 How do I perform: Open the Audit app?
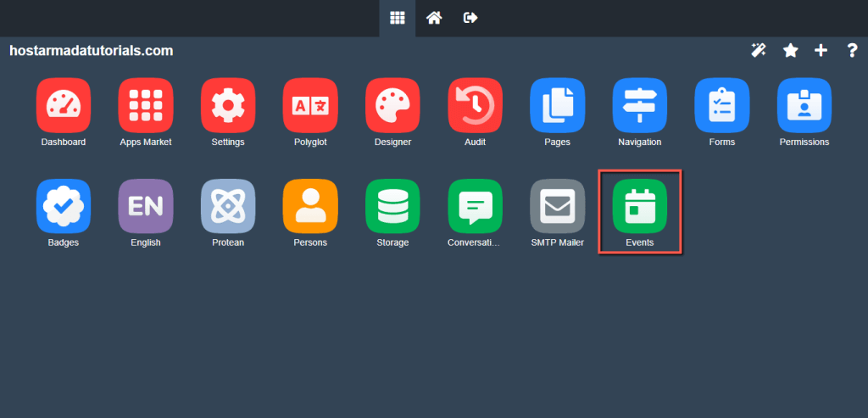(475, 106)
